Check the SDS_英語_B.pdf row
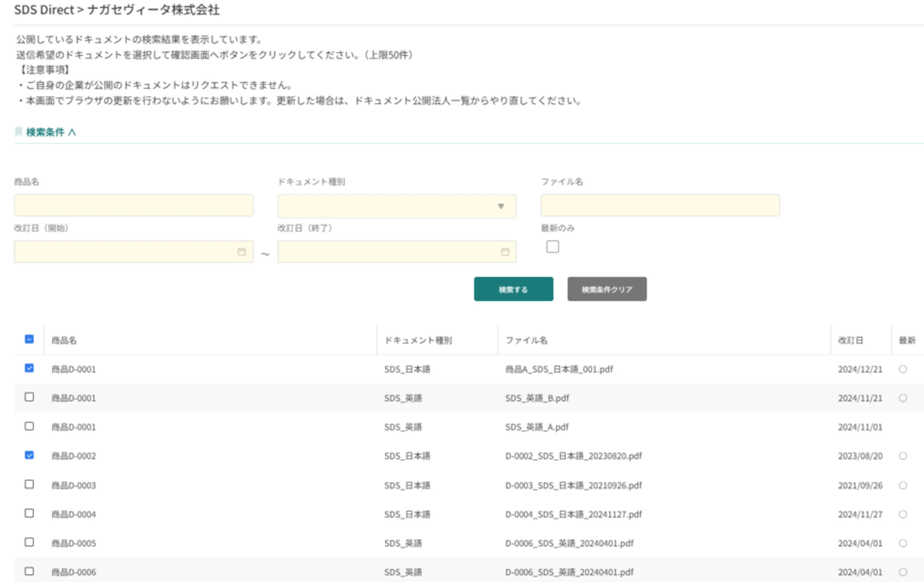The image size is (924, 582). (29, 397)
